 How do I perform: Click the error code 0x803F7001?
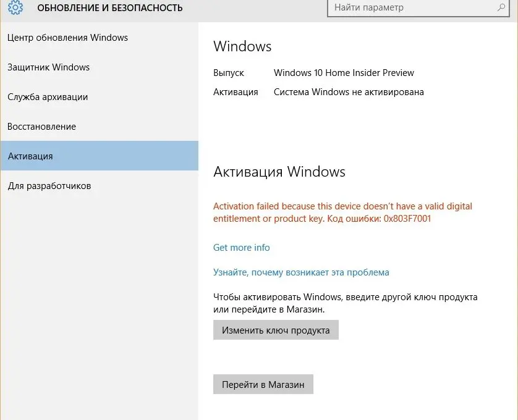pos(407,219)
